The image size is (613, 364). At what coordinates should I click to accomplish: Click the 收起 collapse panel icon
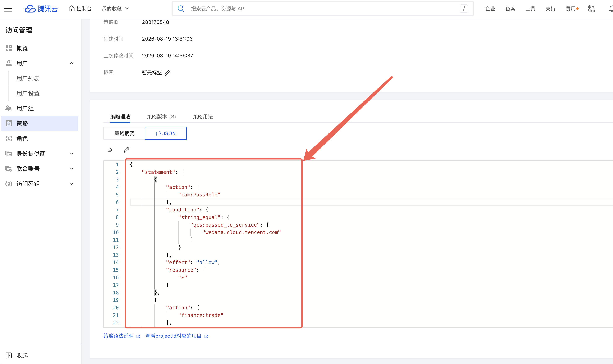pos(9,355)
